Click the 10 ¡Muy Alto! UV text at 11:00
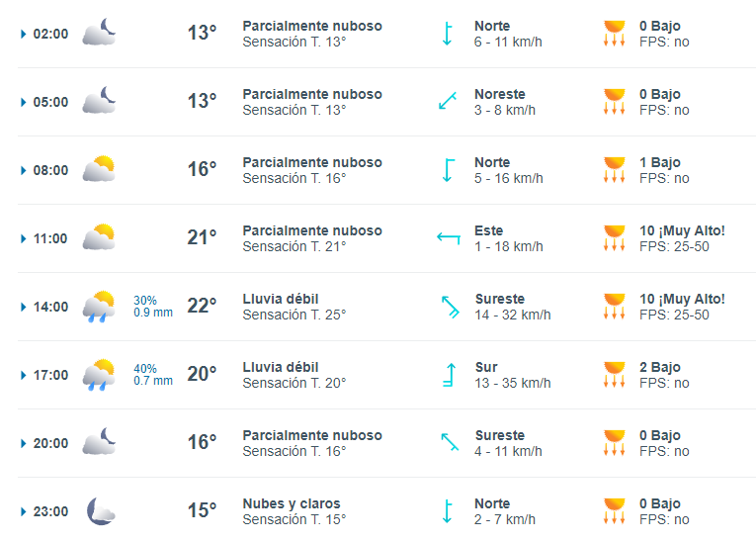The width and height of the screenshot is (756, 542). click(682, 230)
